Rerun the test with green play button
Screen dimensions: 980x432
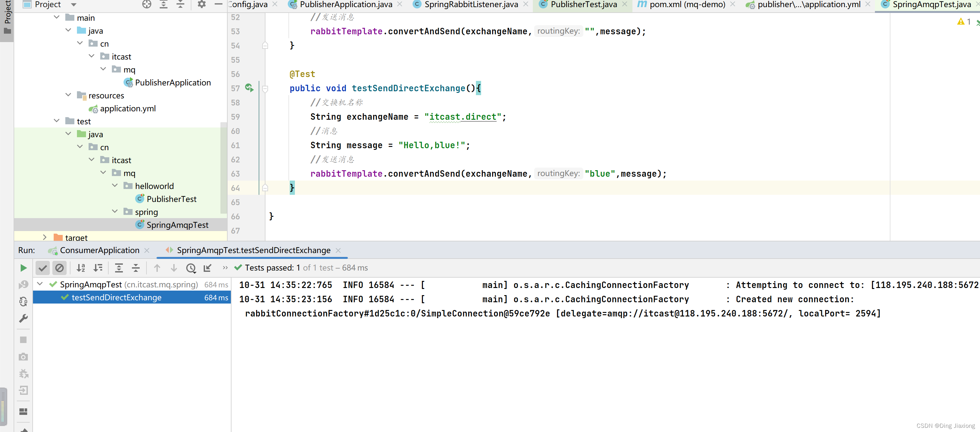click(23, 268)
